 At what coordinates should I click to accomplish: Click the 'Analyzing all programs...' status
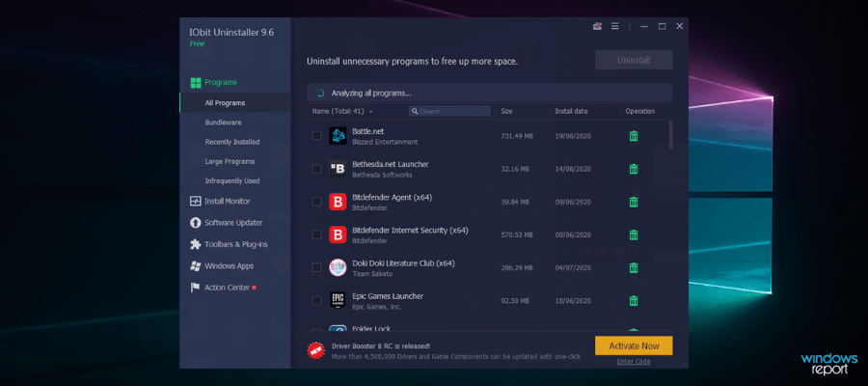pyautogui.click(x=371, y=94)
